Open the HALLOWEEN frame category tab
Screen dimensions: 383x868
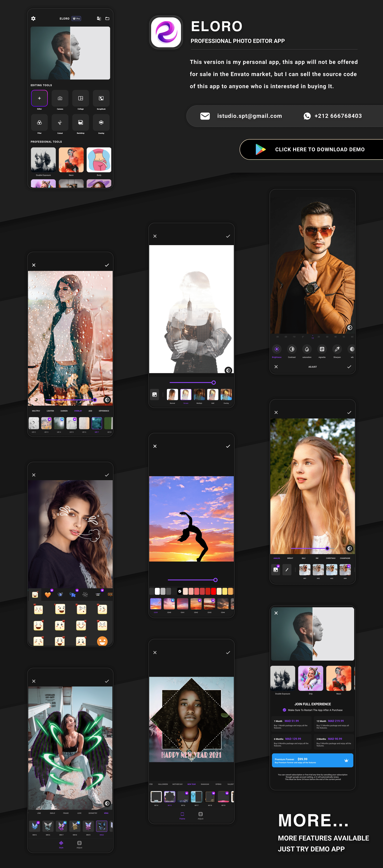point(163,784)
